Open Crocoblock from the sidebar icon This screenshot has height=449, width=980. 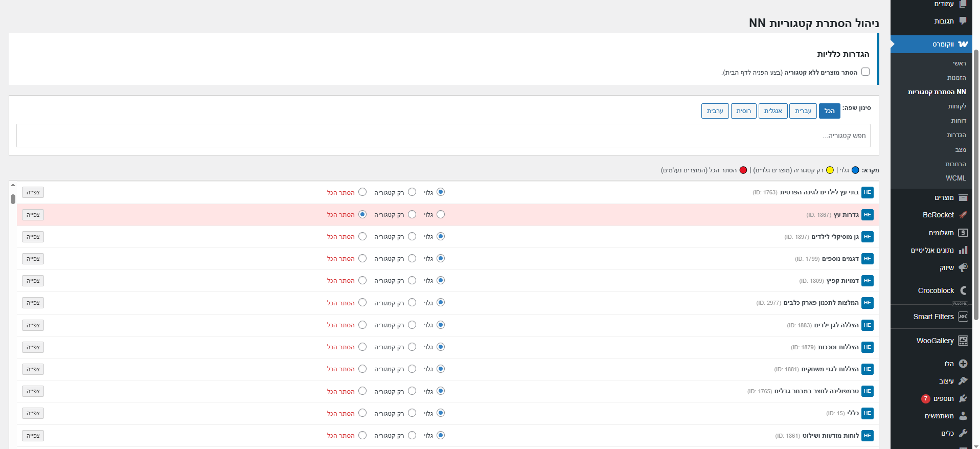pyautogui.click(x=963, y=290)
